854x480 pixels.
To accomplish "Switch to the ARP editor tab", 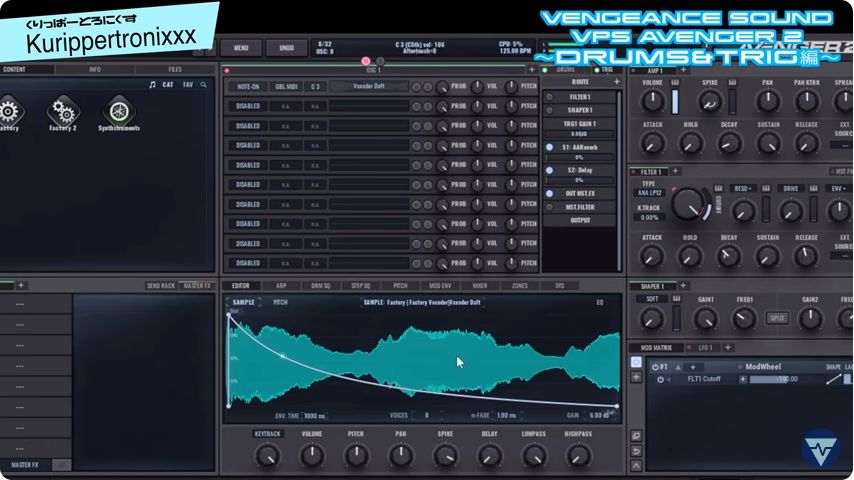I will [281, 285].
